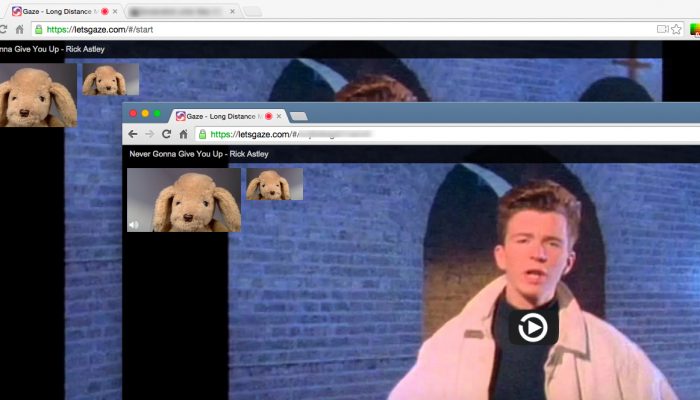
Task: Click the video title text in back window
Action: click(x=52, y=49)
